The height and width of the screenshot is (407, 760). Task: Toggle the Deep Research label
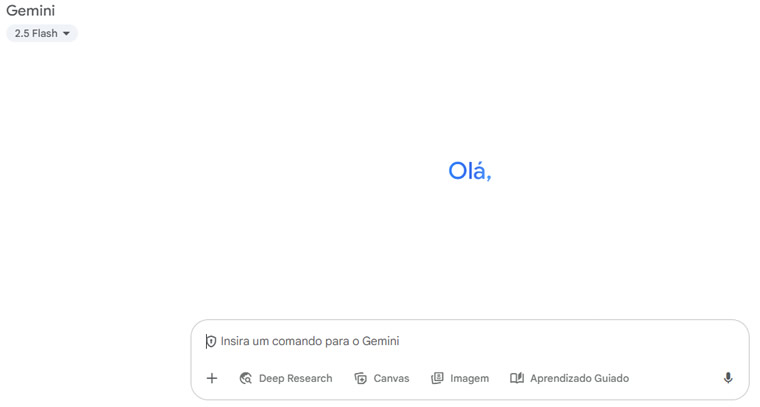(x=295, y=378)
